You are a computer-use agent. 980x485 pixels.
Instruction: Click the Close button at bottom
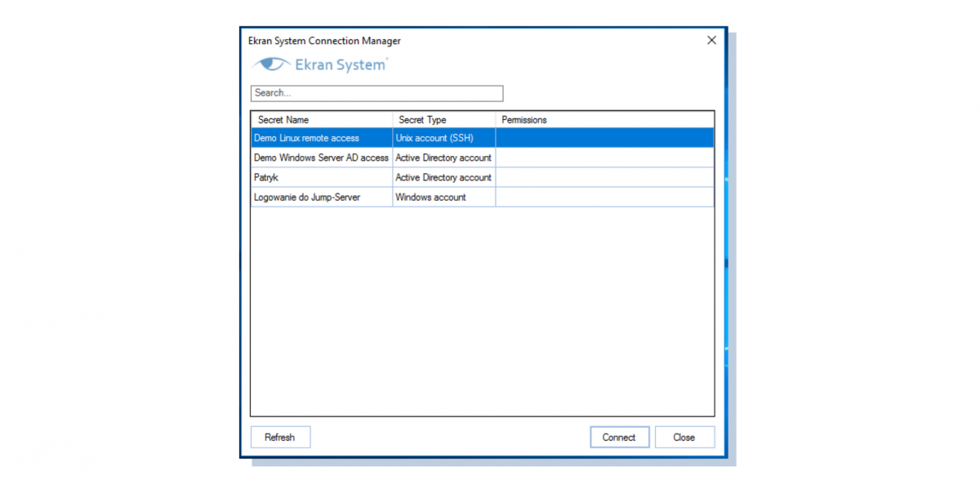(684, 438)
